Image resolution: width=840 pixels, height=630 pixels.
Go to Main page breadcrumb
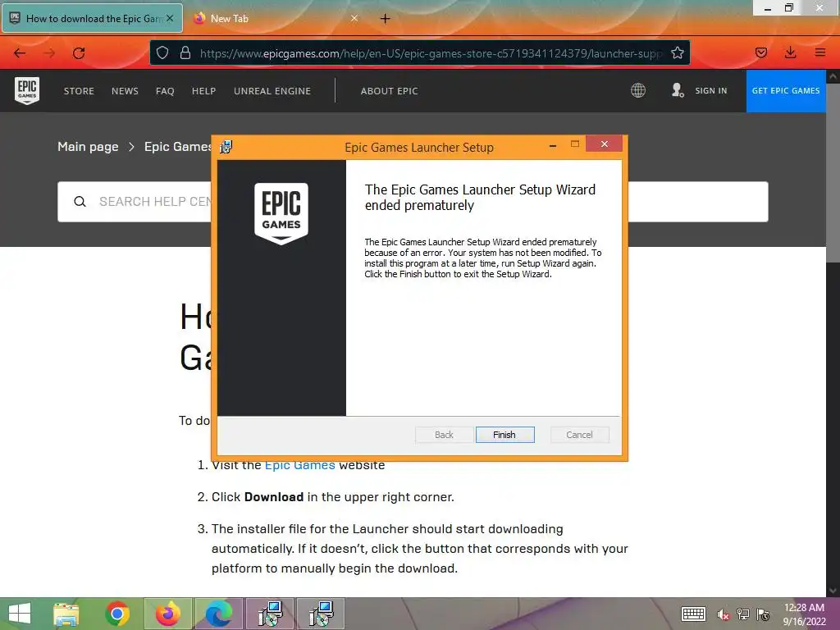[88, 147]
